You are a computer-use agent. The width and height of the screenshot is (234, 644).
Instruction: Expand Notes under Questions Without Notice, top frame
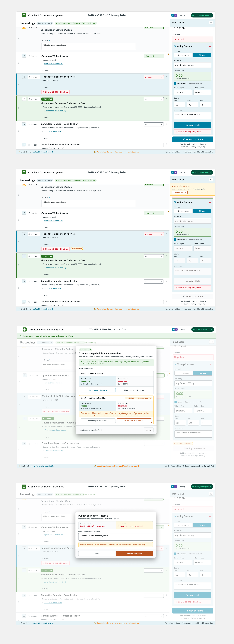point(45,71)
